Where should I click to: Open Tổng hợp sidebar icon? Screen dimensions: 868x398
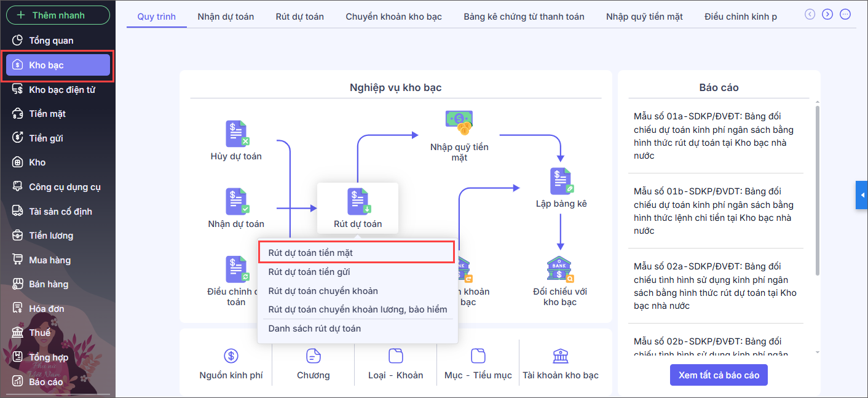[18, 357]
